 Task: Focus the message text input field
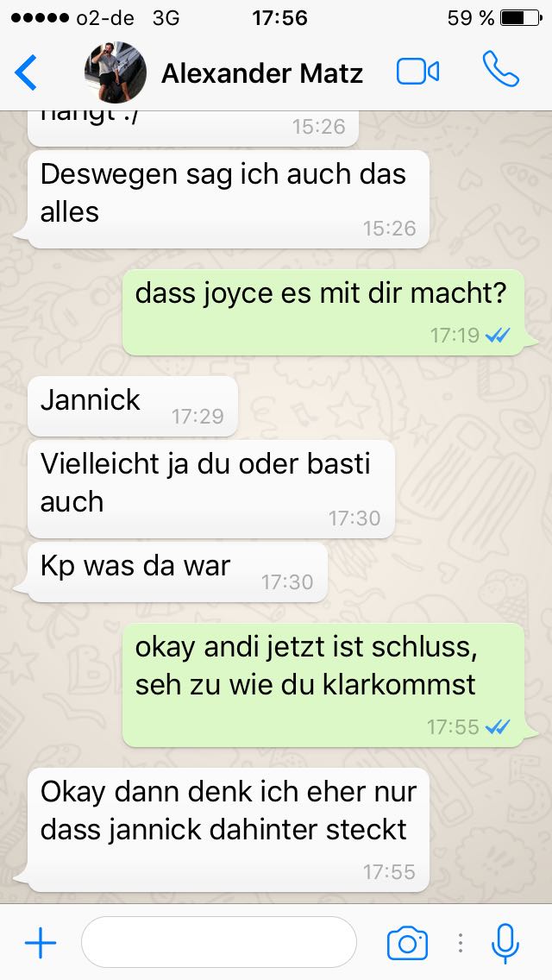(219, 942)
